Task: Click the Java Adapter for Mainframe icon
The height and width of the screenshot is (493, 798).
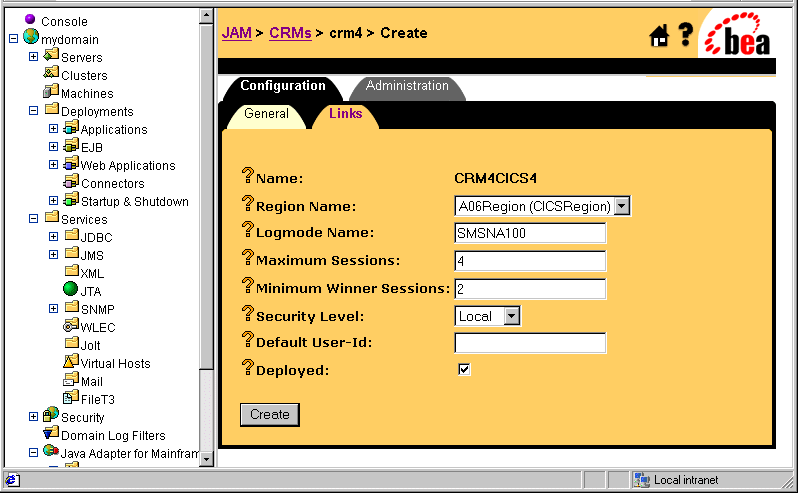Action: (51, 450)
